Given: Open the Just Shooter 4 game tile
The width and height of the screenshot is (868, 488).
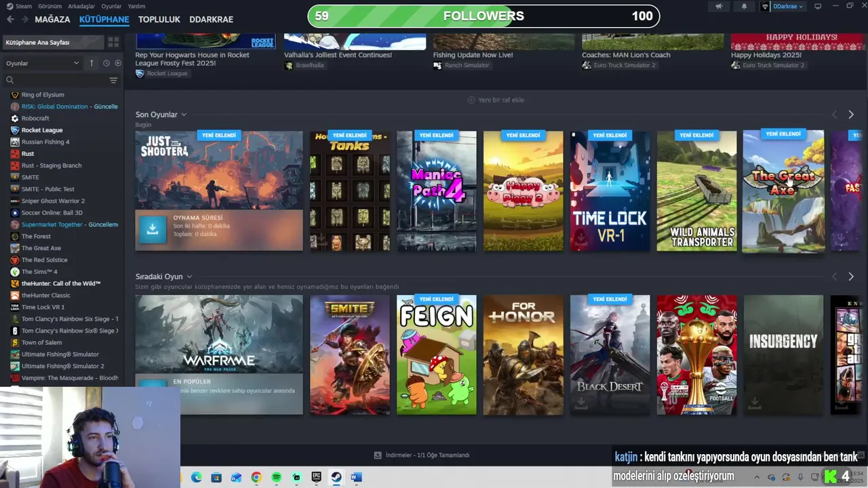Looking at the screenshot, I should [x=219, y=170].
